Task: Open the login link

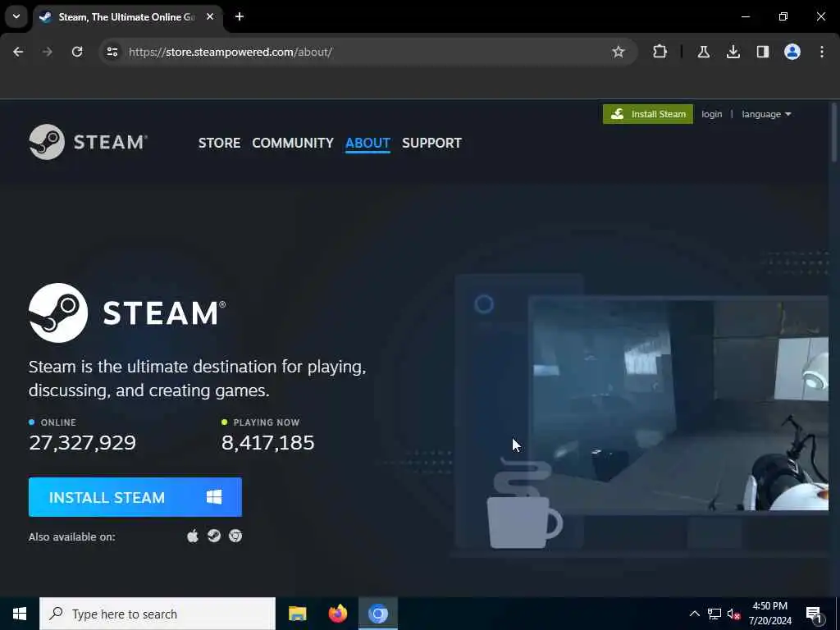Action: pyautogui.click(x=711, y=114)
